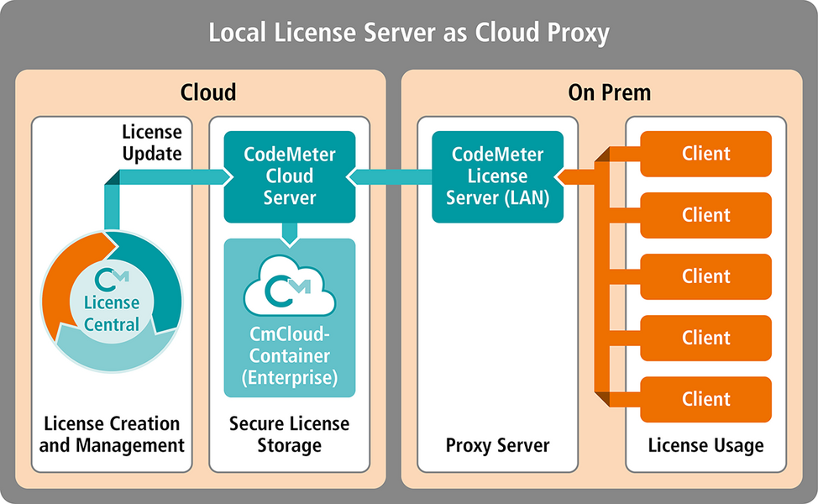Click the 'License Update' label
Viewport: 818px width, 504px height.
[x=152, y=143]
